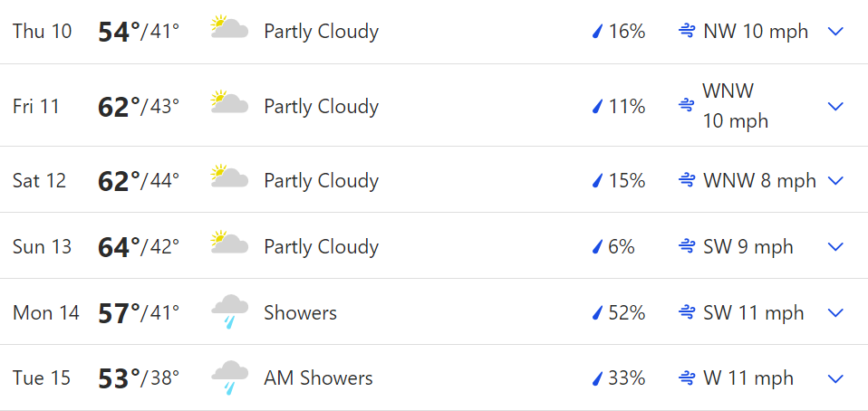Click the AM Showers description text
The image size is (868, 411).
[318, 378]
